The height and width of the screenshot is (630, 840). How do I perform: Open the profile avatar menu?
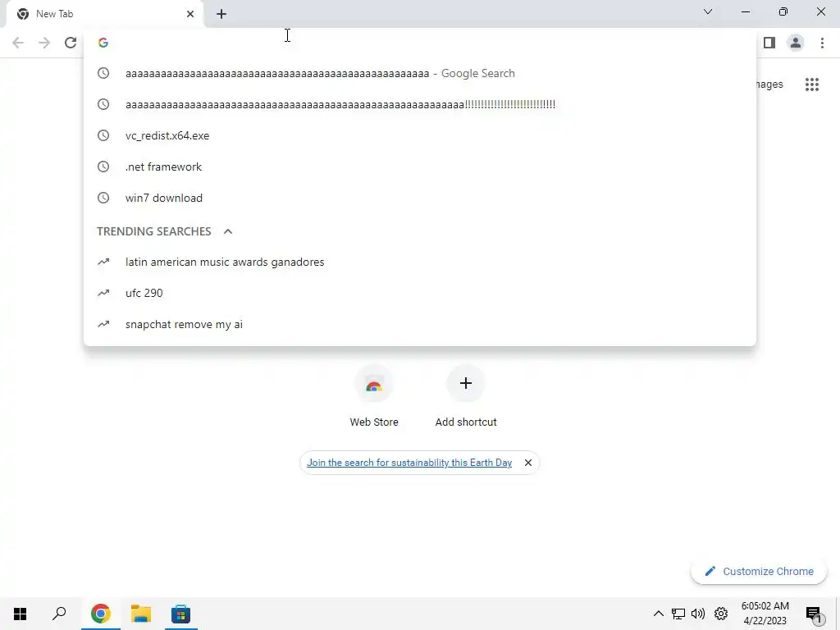pos(796,43)
